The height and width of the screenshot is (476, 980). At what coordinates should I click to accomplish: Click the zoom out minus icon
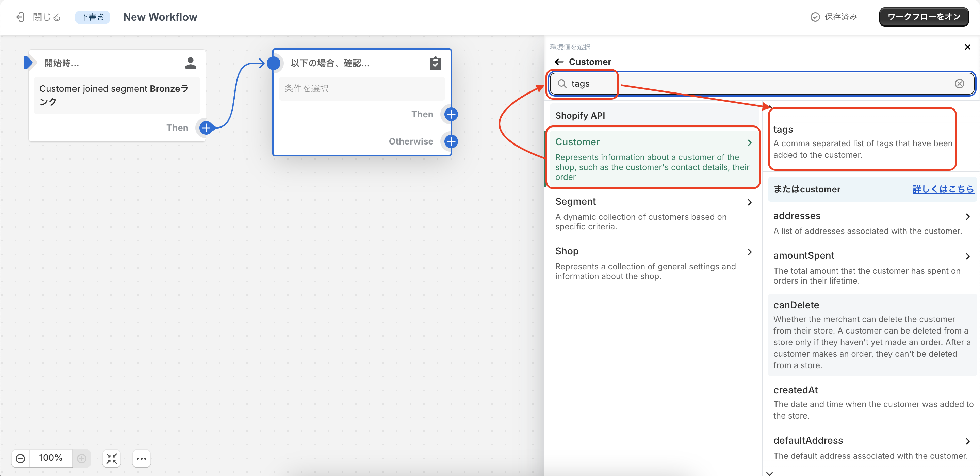pyautogui.click(x=20, y=458)
